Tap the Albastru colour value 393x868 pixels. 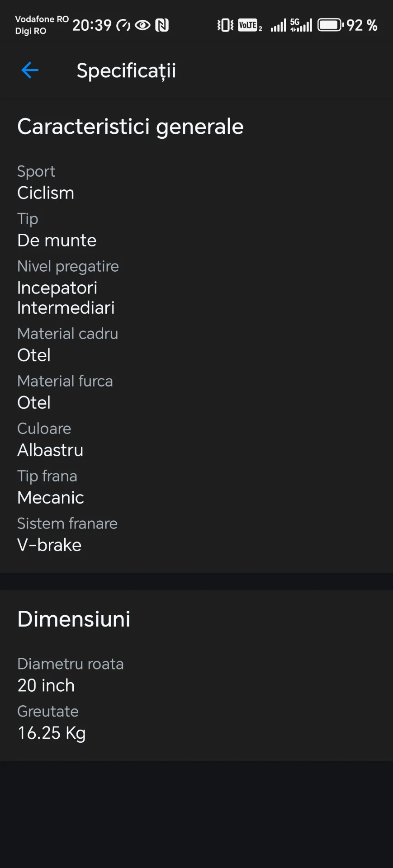(x=50, y=450)
